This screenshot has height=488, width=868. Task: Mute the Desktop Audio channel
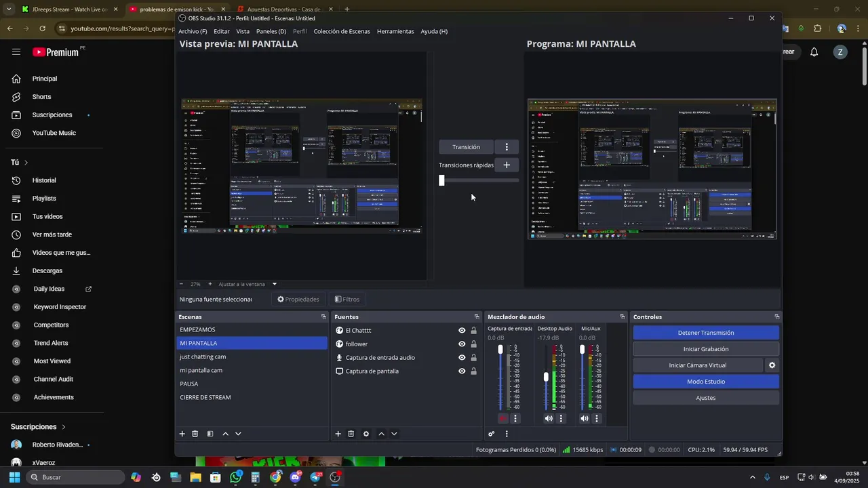point(549,419)
